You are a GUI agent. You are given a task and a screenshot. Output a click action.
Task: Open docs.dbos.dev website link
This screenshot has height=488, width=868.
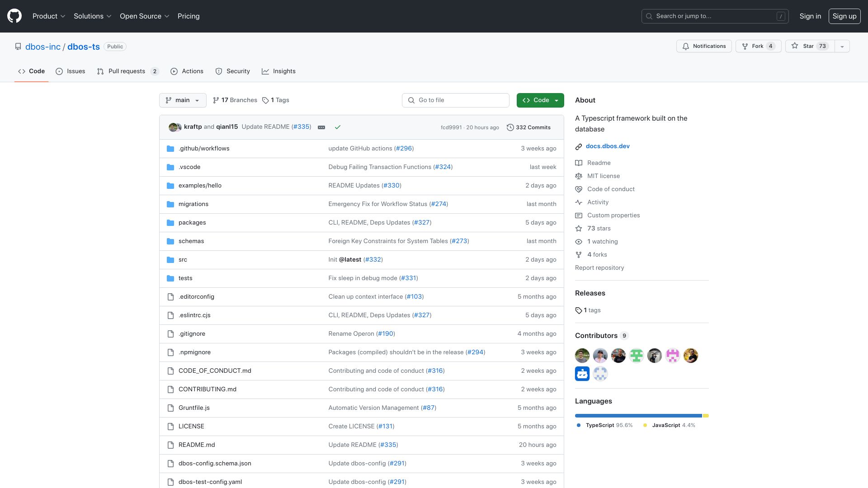[608, 146]
